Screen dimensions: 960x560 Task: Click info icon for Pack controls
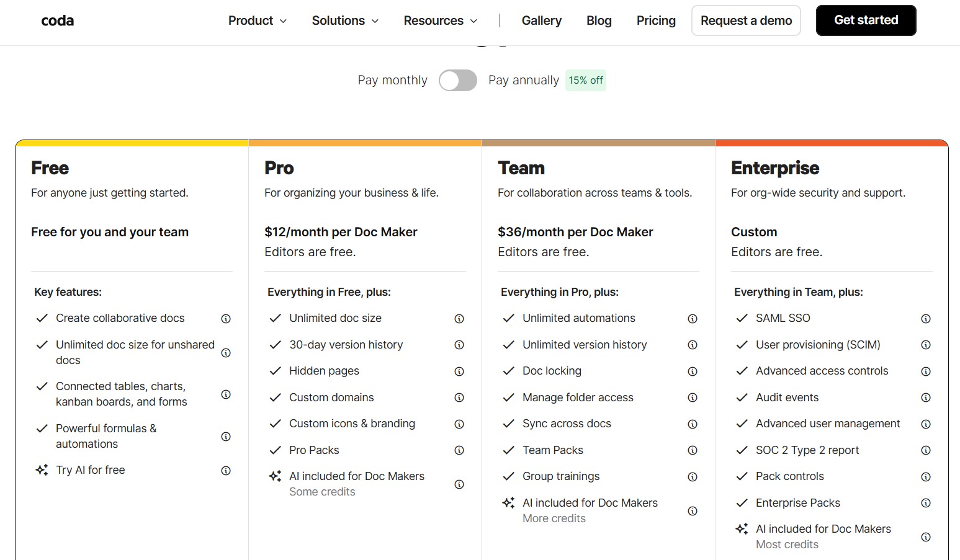(926, 477)
